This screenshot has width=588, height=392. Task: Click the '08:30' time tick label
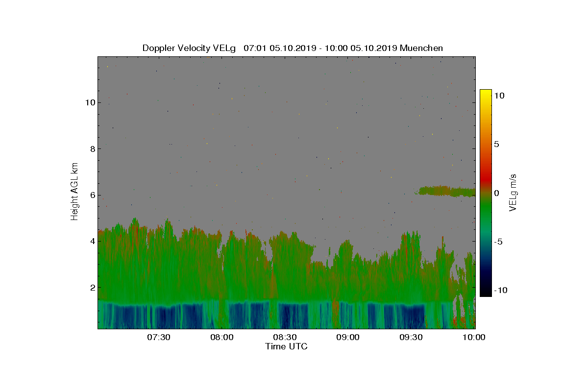tap(285, 337)
